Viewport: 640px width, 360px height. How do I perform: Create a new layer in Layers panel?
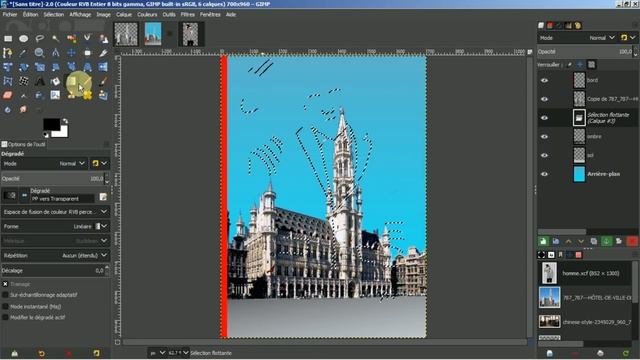[x=543, y=241]
